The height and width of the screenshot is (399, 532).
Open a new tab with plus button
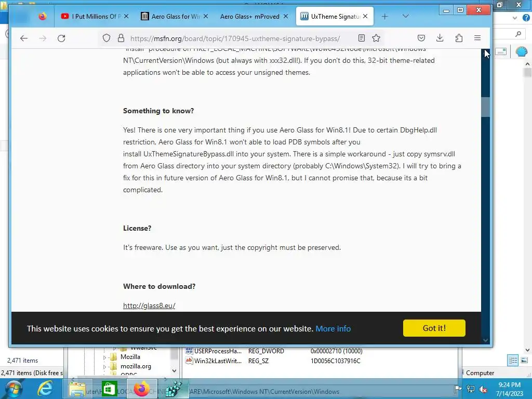click(385, 16)
